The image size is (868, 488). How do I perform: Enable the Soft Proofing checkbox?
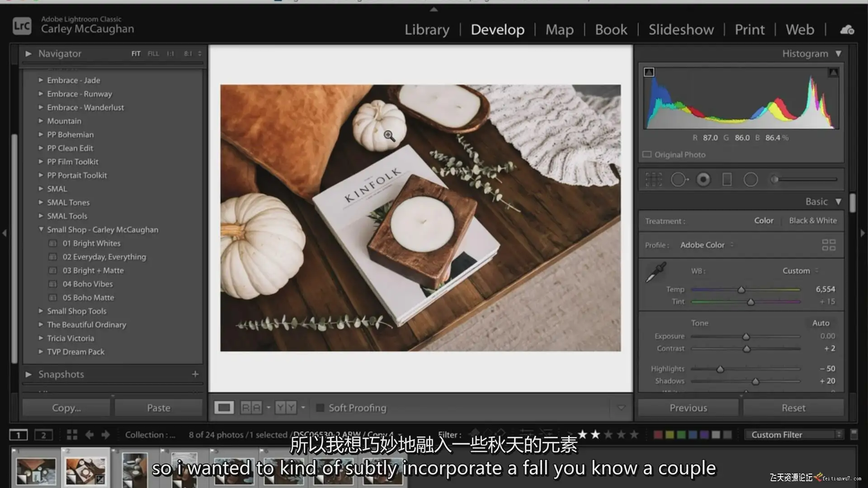click(x=320, y=408)
